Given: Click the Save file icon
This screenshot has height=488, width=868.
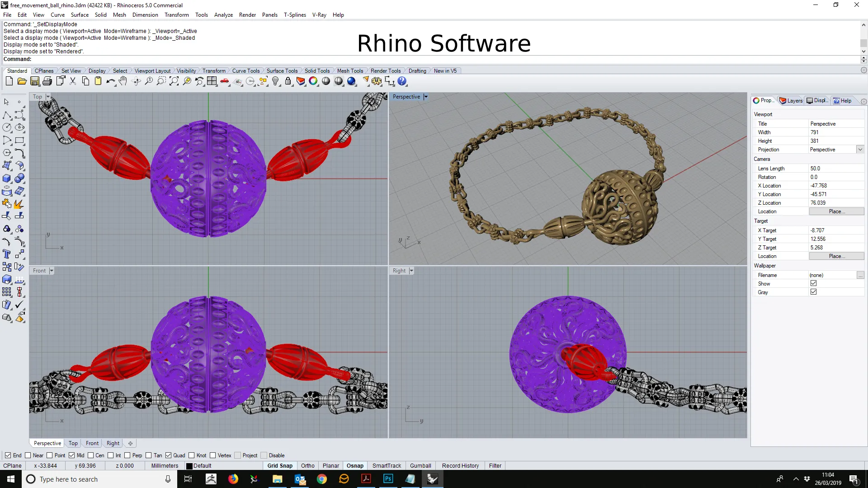Looking at the screenshot, I should click(x=34, y=81).
